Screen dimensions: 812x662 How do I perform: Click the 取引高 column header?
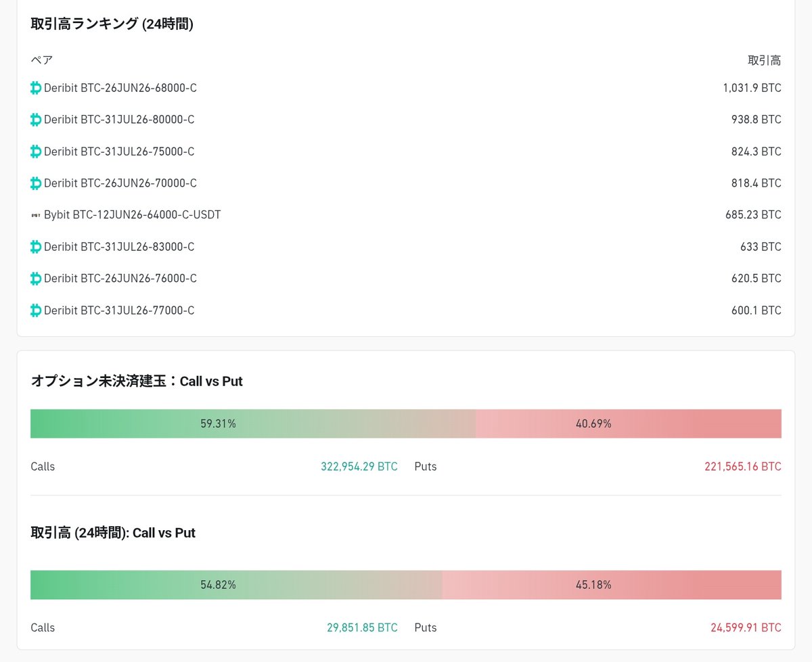coord(764,60)
